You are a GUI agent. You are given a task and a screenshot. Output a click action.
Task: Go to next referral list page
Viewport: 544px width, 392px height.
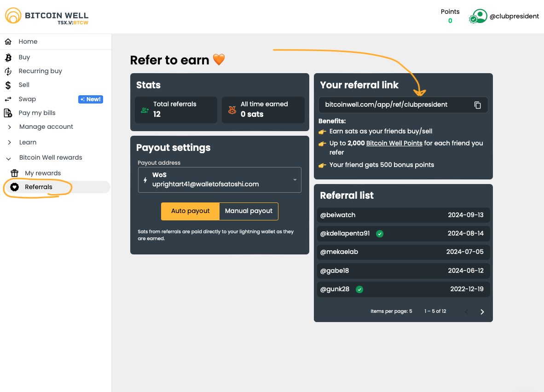tap(482, 312)
